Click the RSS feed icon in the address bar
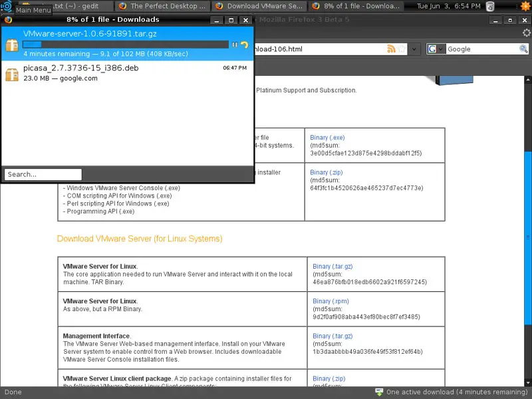Viewport: 532px width, 399px height. click(391, 49)
